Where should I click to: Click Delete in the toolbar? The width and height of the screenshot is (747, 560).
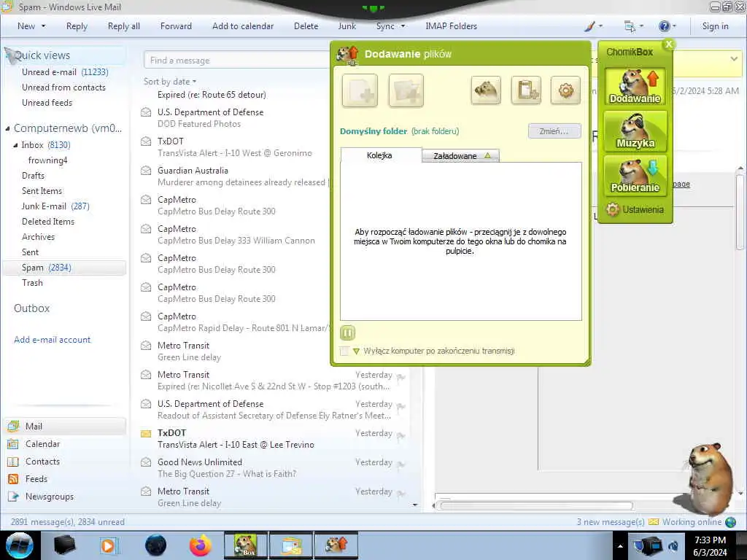pos(306,26)
